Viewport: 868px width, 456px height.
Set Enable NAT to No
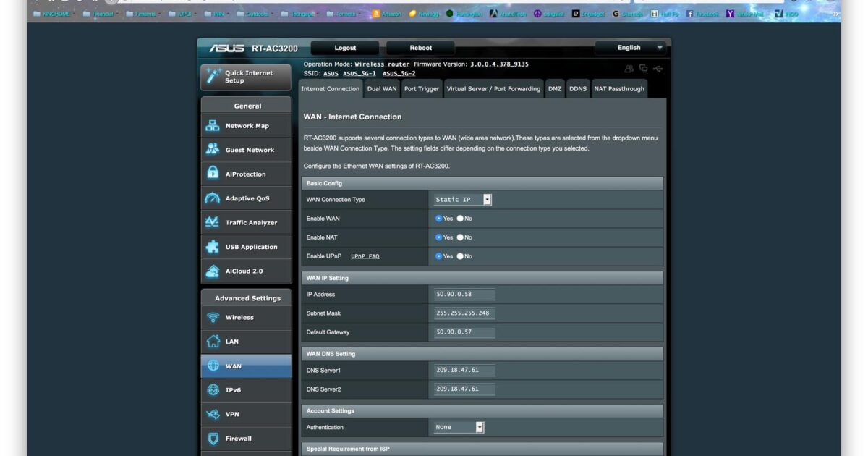(x=460, y=237)
